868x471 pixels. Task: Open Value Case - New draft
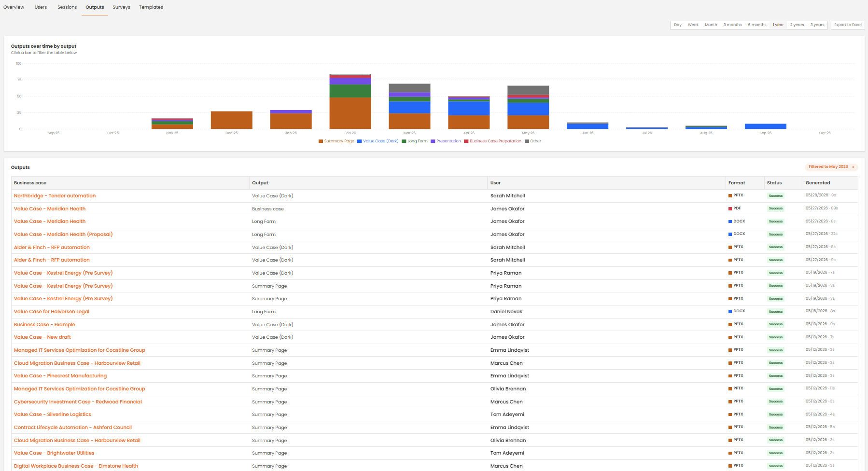pos(42,337)
